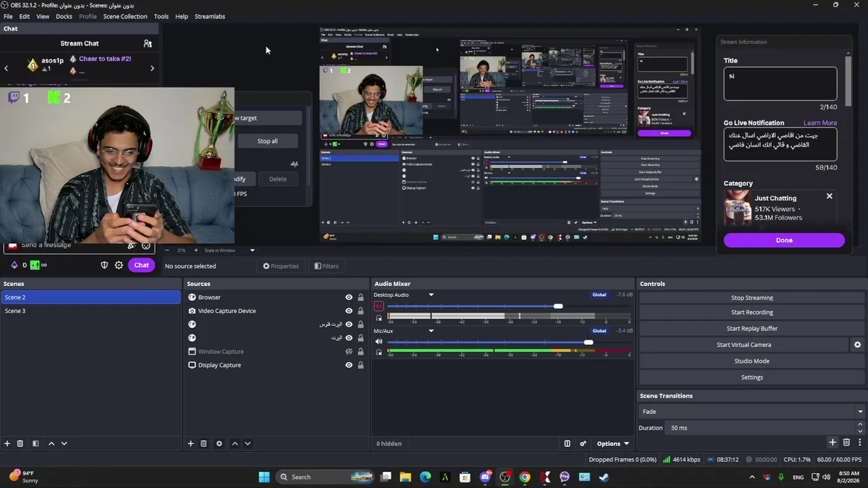Viewport: 868px width, 488px height.
Task: Adjust Desktop Audio volume slider
Action: point(557,306)
